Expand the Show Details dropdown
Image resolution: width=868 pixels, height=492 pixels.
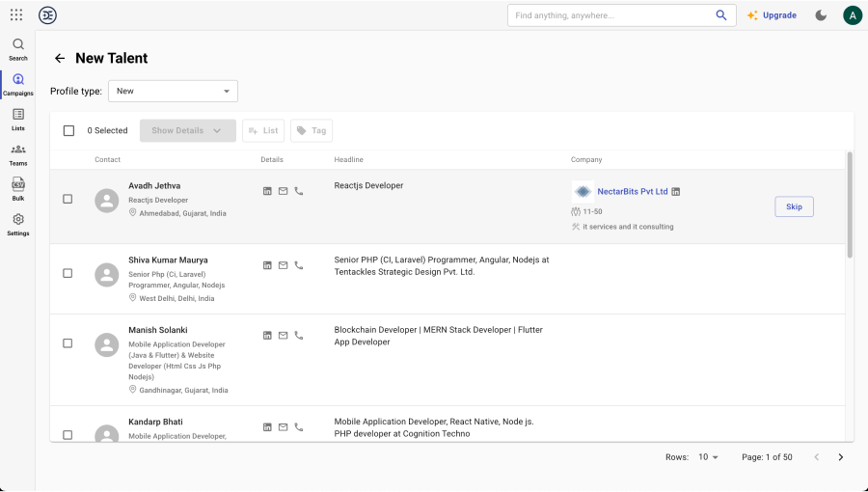188,130
